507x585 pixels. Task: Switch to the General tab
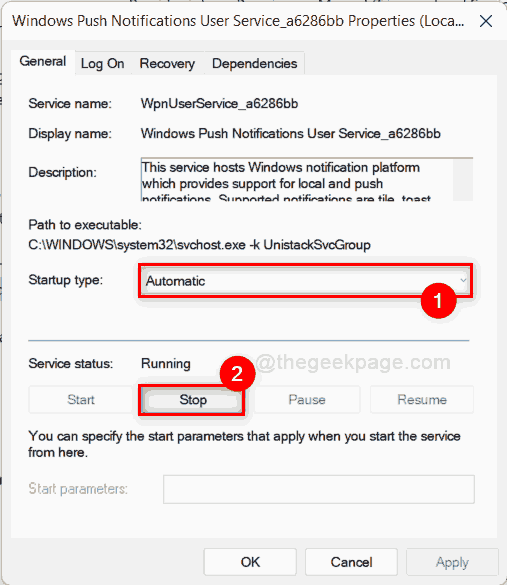[x=43, y=62]
